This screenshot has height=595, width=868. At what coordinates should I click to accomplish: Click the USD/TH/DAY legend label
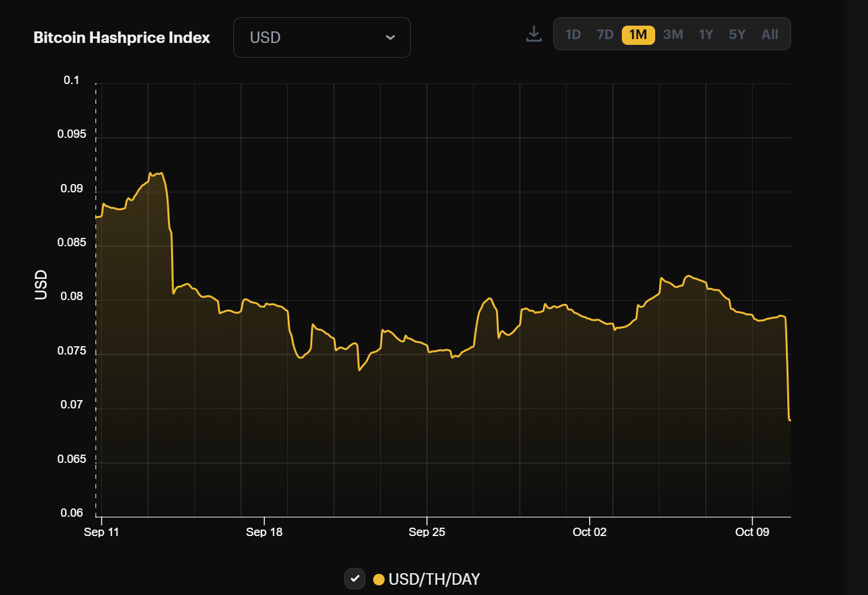pos(434,580)
